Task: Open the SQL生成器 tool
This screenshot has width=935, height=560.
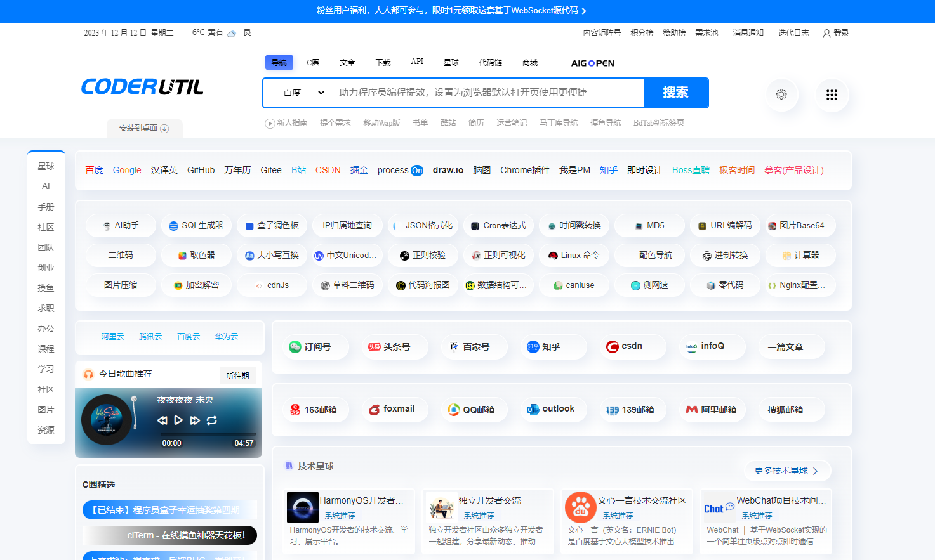Action: point(196,226)
